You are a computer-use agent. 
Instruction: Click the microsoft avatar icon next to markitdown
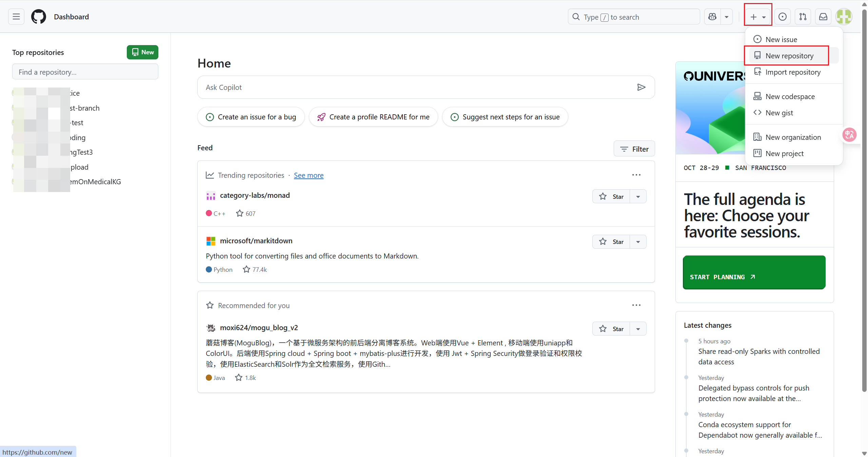211,241
